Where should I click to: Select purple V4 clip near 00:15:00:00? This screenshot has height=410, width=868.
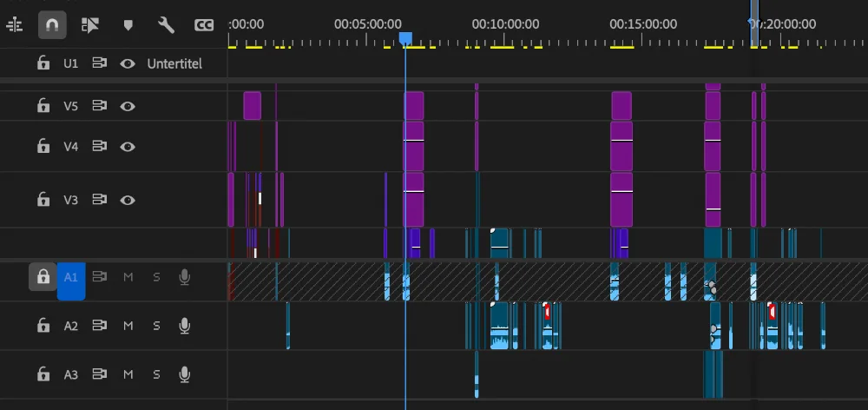click(621, 146)
